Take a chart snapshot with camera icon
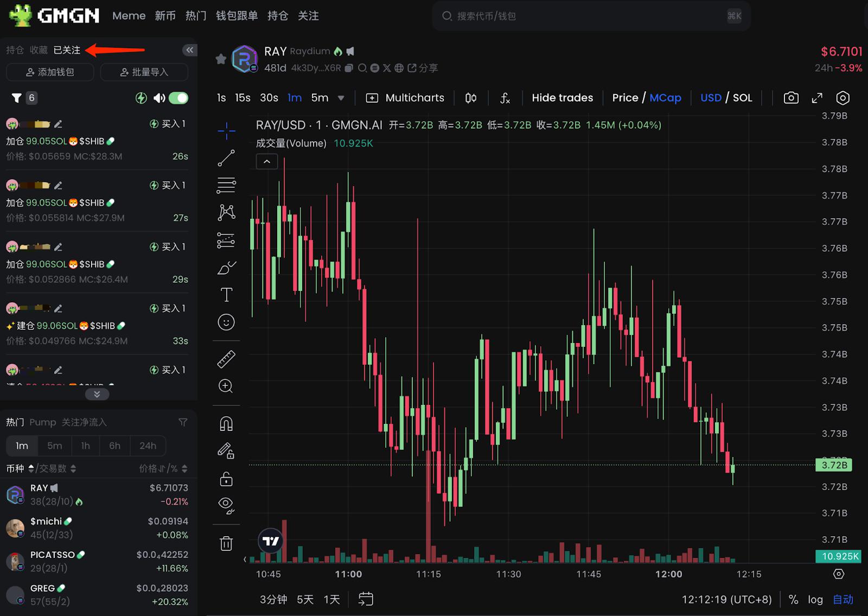 [791, 98]
